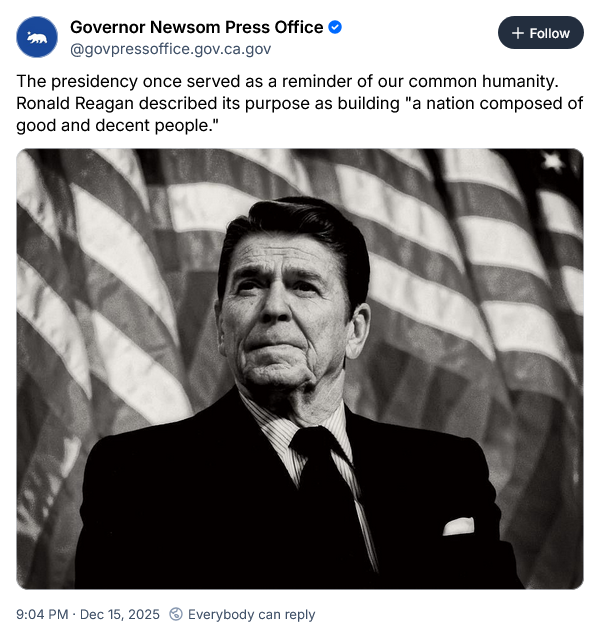600x634 pixels.
Task: Click the quoted phrase "good and decent people"
Action: 114,126
